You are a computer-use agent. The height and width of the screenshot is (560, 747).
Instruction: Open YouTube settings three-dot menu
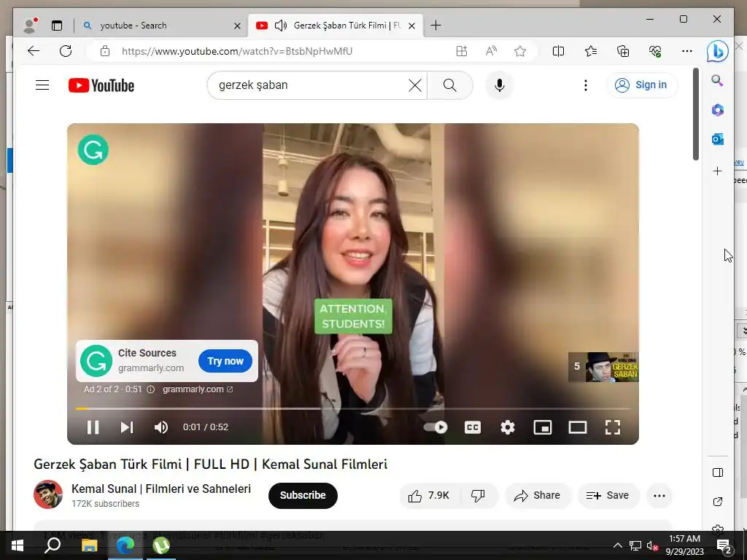(x=586, y=85)
